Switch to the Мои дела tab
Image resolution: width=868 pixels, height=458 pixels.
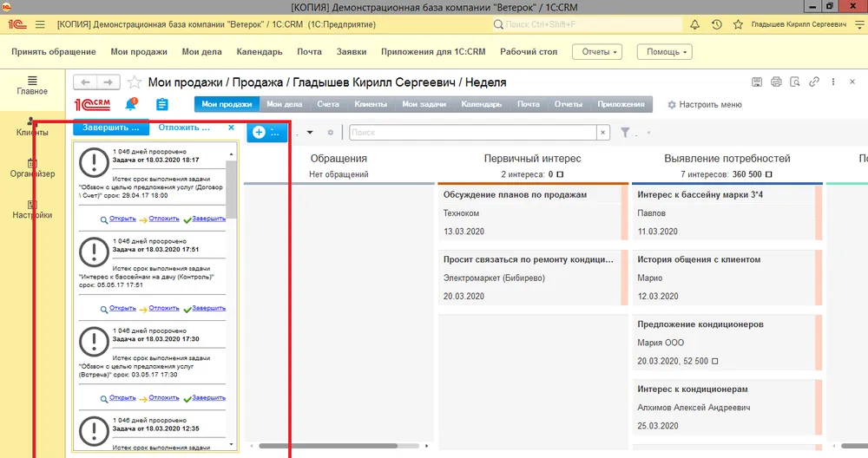click(x=285, y=104)
